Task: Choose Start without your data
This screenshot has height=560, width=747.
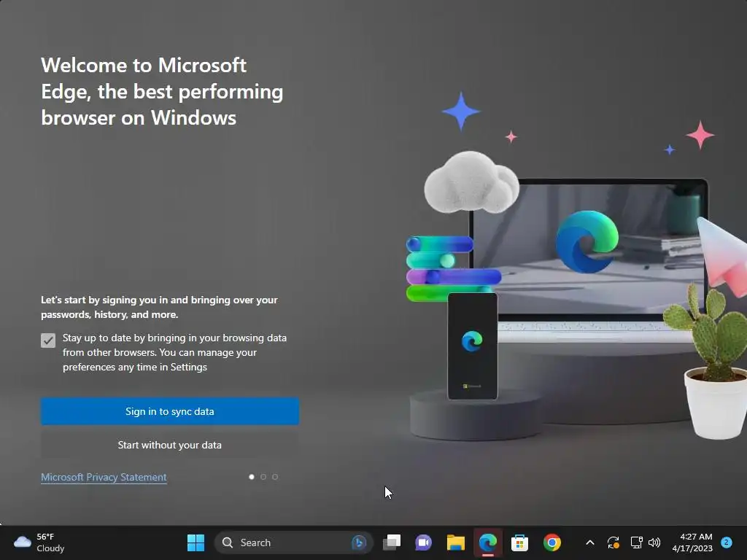Action: [x=169, y=445]
